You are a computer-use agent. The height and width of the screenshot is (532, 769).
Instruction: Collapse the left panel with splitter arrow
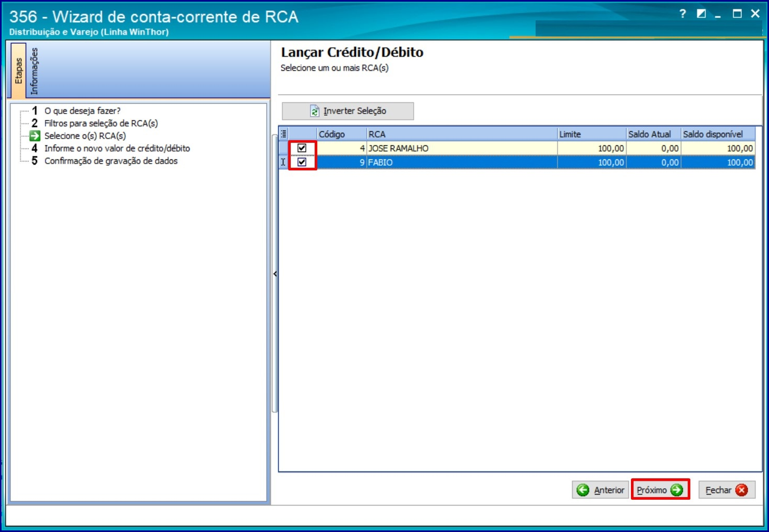click(x=275, y=274)
